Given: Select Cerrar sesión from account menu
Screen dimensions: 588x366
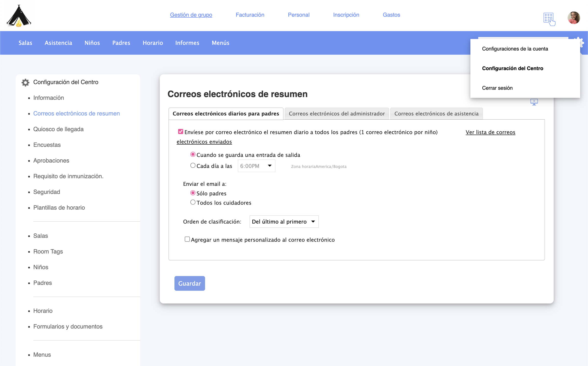Looking at the screenshot, I should [497, 88].
